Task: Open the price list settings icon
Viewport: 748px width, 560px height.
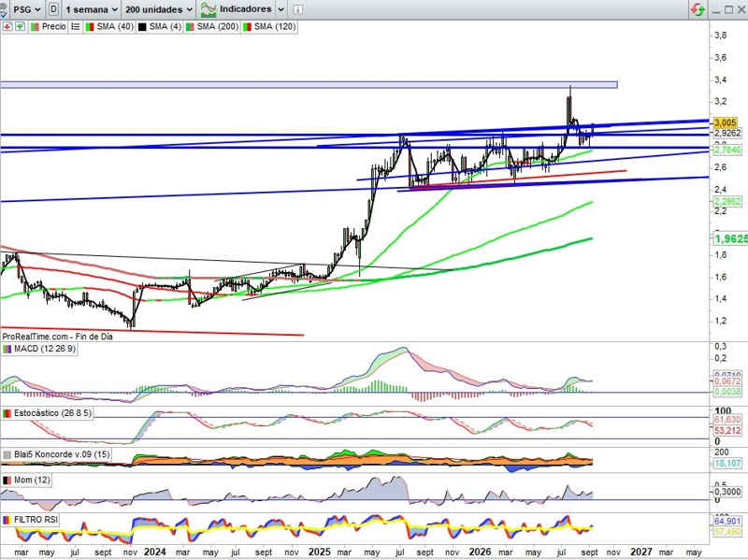Action: click(76, 27)
